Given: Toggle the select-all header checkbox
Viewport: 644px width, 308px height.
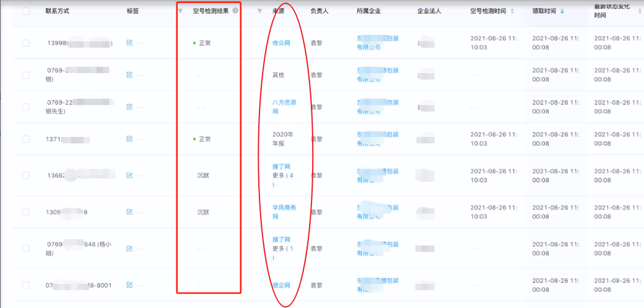Looking at the screenshot, I should click(26, 11).
